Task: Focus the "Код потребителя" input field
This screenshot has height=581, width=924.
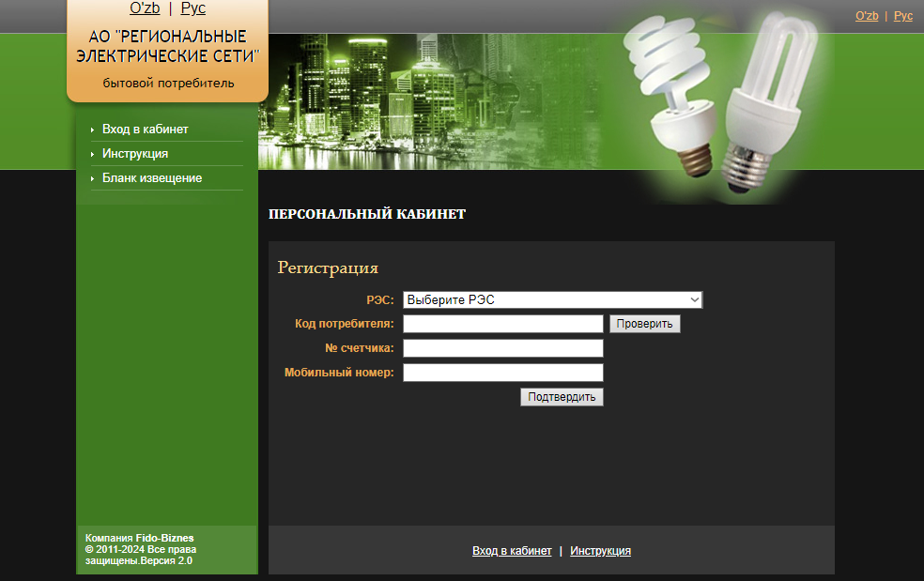Action: 502,324
